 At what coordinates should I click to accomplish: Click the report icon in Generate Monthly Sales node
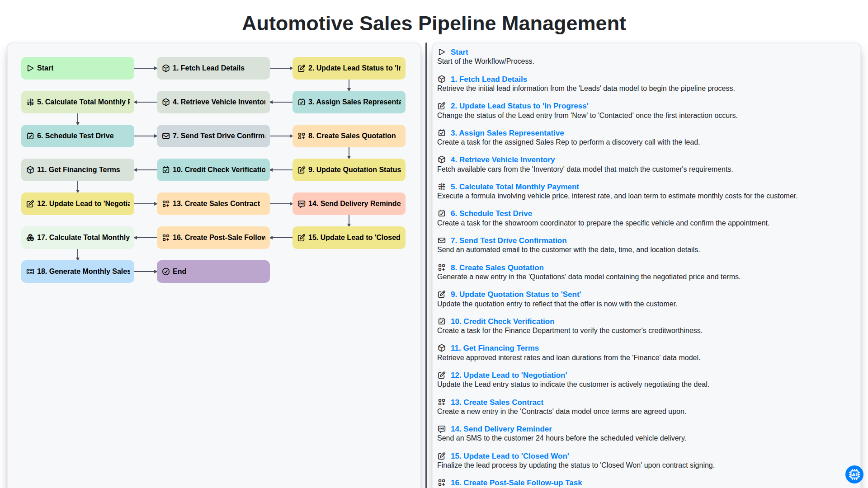30,272
